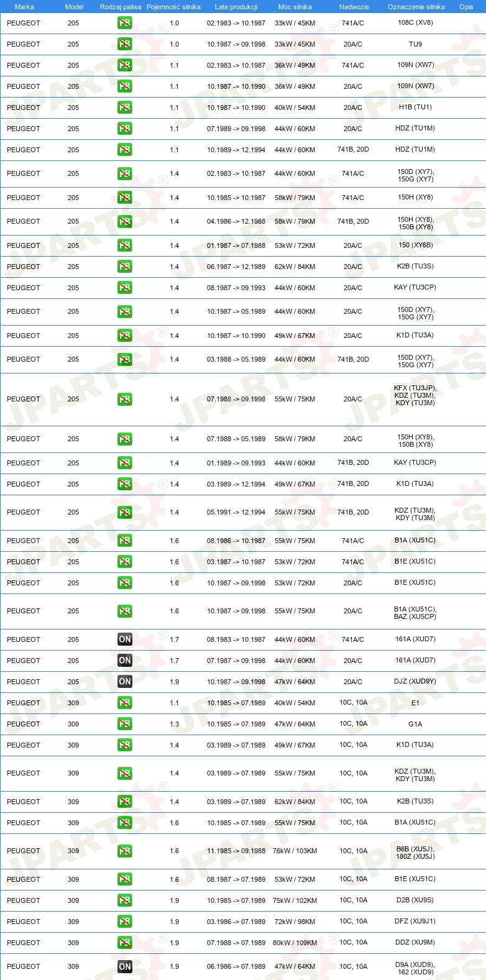Click the Moc silnika column header

coord(295,7)
